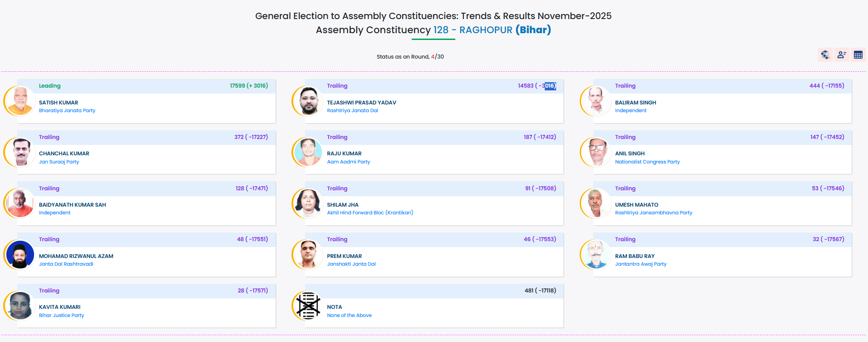Click Satish Kumar's candidate photo
This screenshot has width=868, height=342.
click(20, 101)
